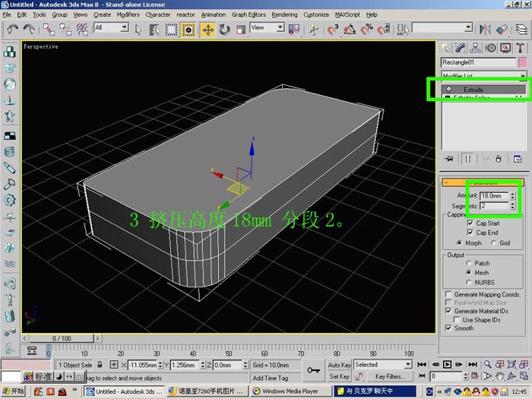Select the Unlink Selection tool
This screenshot has height=399, width=532.
65,30
